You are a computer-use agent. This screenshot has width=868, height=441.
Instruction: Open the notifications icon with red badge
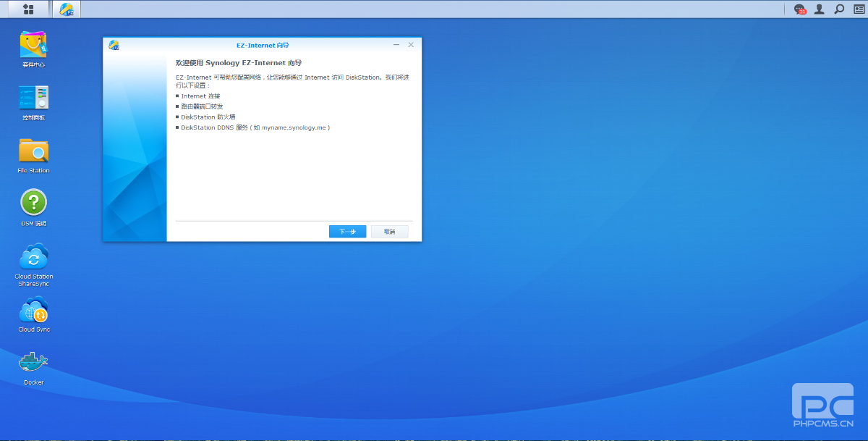coord(800,9)
